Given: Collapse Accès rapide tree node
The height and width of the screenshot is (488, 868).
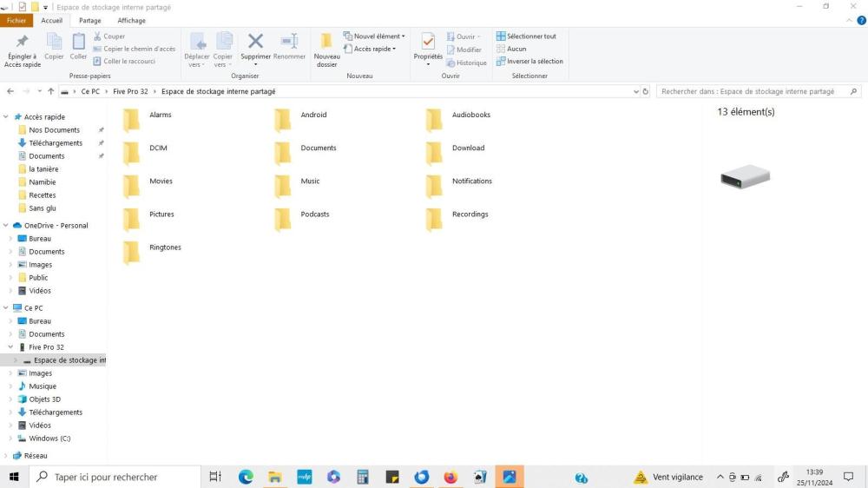Looking at the screenshot, I should pos(6,117).
